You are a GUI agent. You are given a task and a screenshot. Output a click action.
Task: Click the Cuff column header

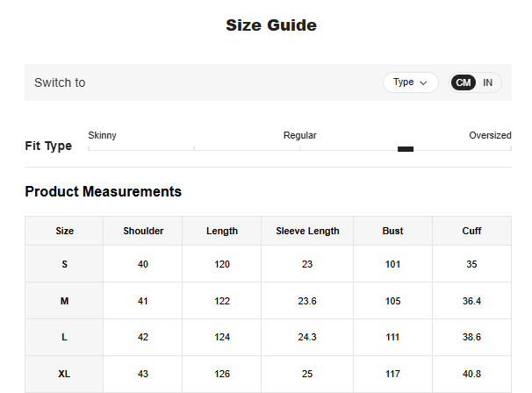(x=471, y=231)
